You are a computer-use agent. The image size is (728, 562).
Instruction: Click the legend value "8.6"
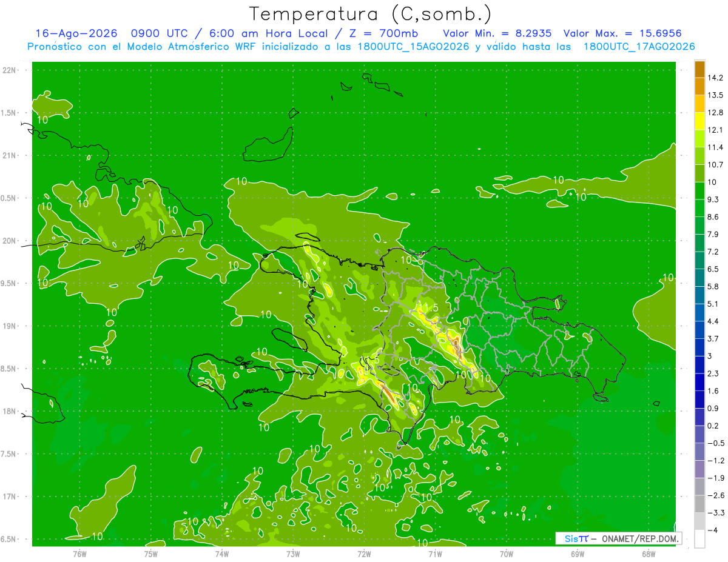[x=714, y=216]
